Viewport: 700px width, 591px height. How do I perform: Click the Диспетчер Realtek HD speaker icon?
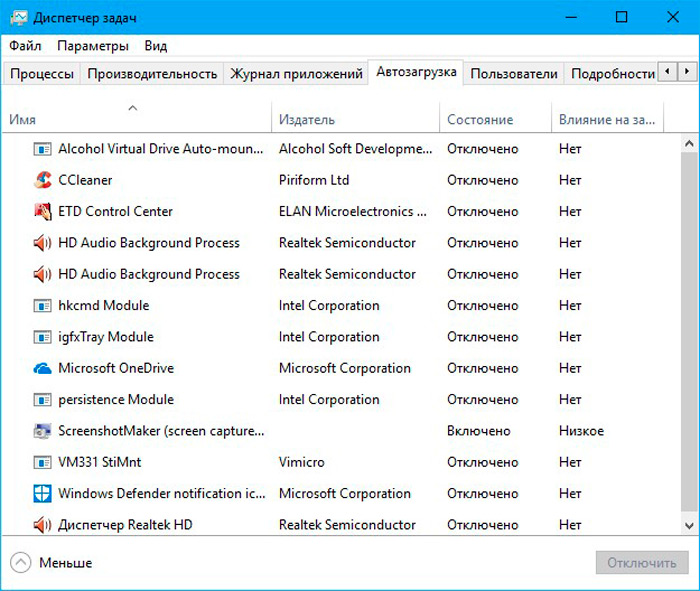[x=42, y=524]
